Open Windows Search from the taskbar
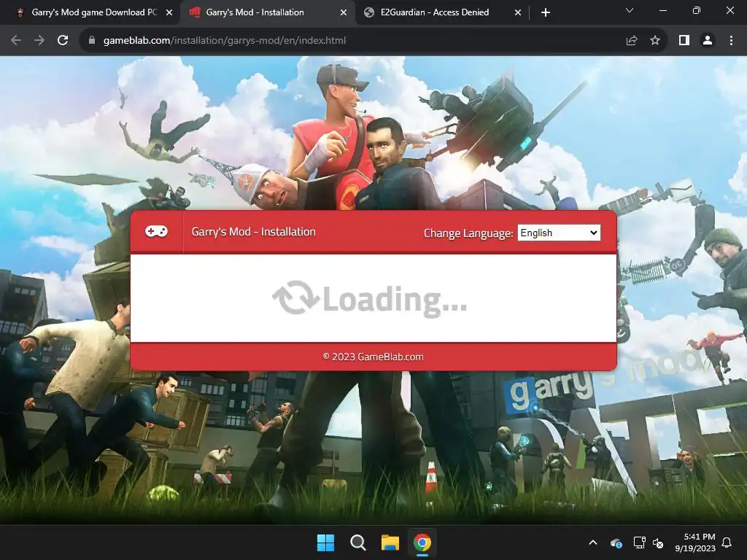The width and height of the screenshot is (747, 560). click(357, 542)
